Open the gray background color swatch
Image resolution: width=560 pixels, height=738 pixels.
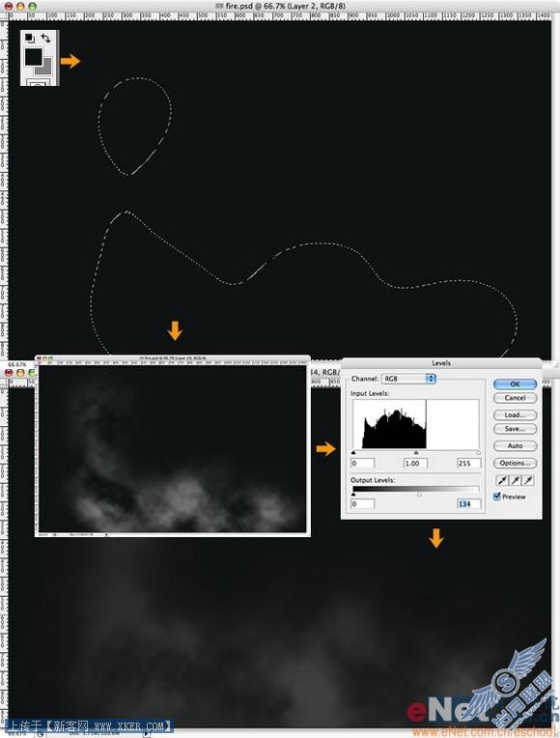(x=44, y=68)
